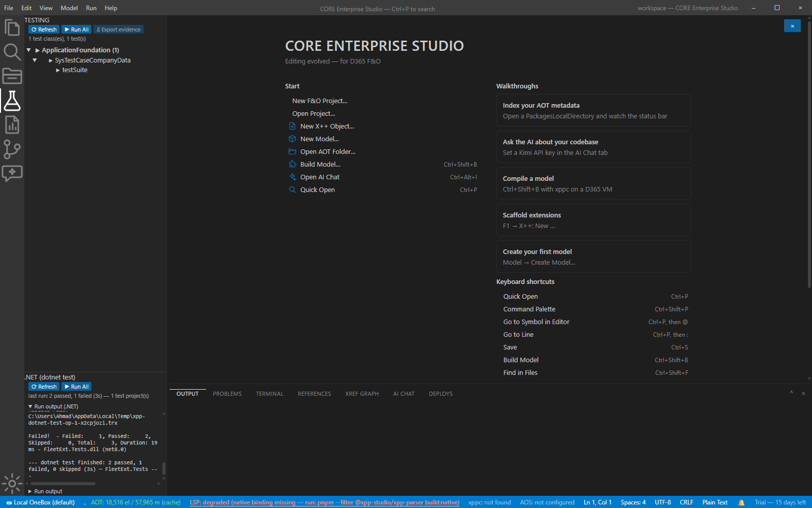Screen dimensions: 812x508
Task: Run the testSuite test with its play arrow
Action: click(58, 70)
